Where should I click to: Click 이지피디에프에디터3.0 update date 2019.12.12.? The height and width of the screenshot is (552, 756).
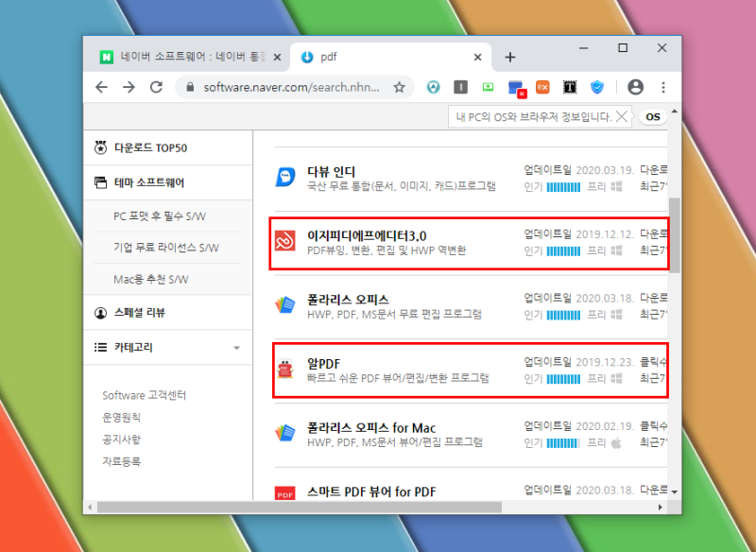pos(605,234)
